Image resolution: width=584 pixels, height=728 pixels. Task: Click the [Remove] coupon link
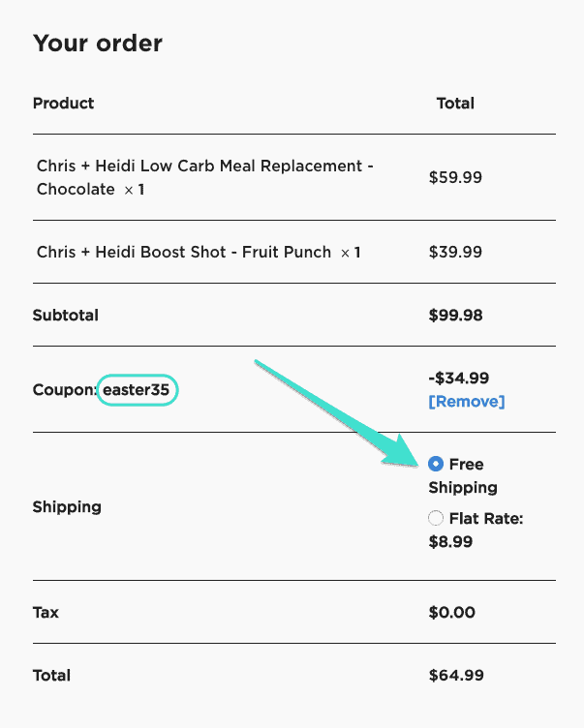[x=467, y=401]
